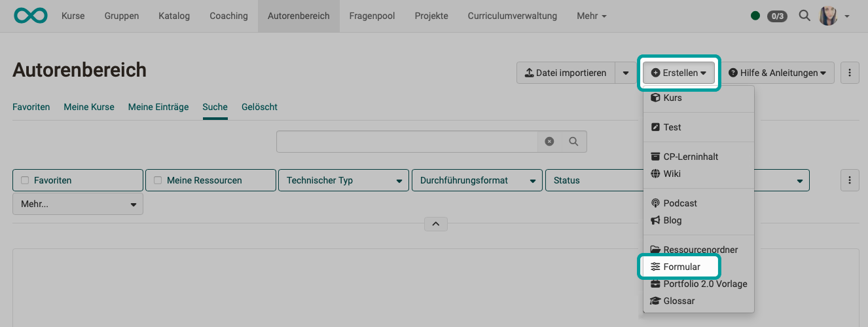Open the Katalog navigation tab
Image resolution: width=868 pixels, height=327 pixels.
174,16
